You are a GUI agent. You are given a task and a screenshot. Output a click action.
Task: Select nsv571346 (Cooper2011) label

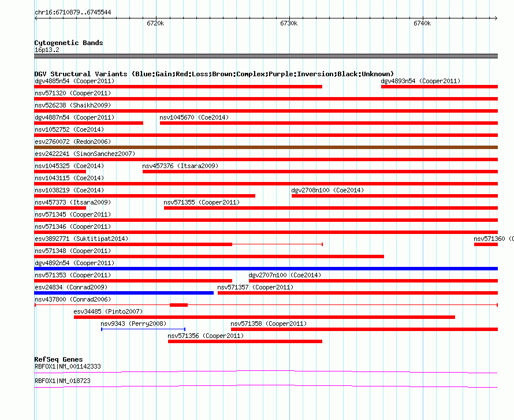tap(73, 226)
